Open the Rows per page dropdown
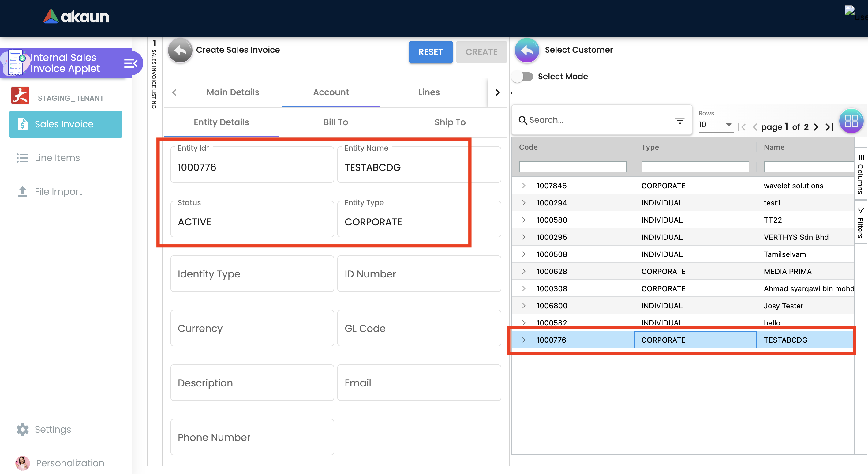 [716, 125]
